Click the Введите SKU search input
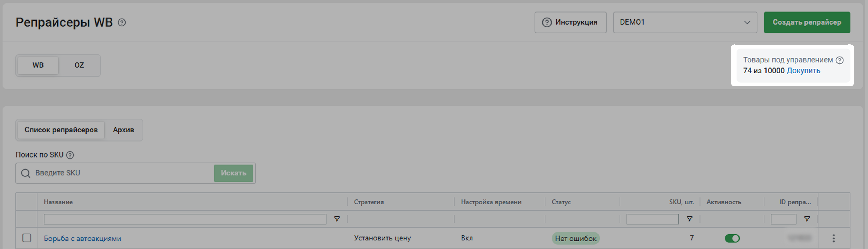The height and width of the screenshot is (249, 868). 121,173
